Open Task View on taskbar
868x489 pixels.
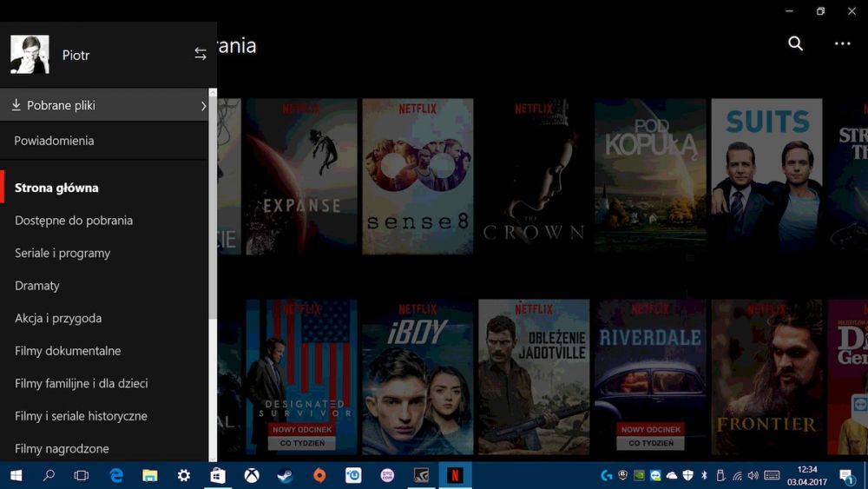click(82, 475)
